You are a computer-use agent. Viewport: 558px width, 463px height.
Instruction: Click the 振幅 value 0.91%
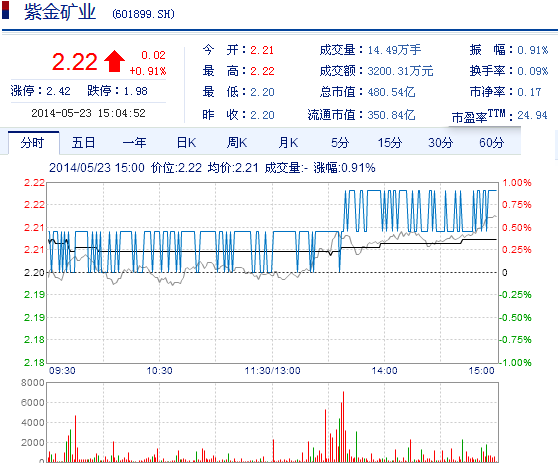[532, 50]
